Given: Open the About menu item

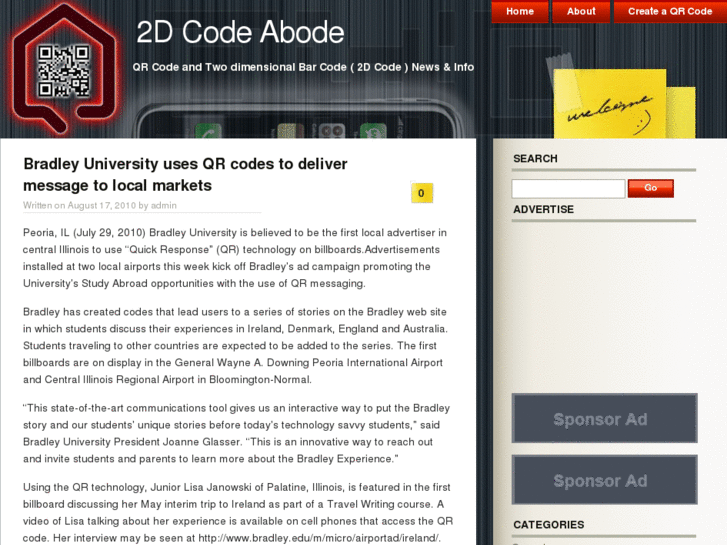Looking at the screenshot, I should pos(581,11).
